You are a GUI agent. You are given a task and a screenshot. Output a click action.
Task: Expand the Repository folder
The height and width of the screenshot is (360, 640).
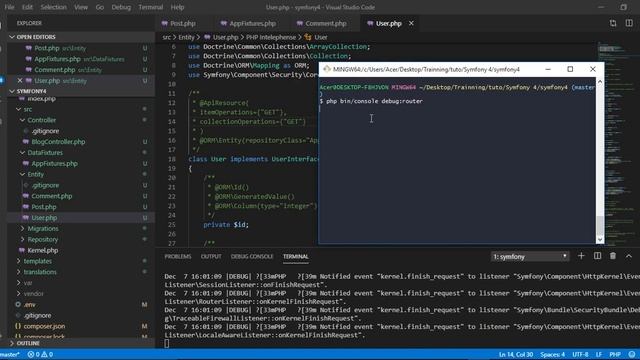pos(22,239)
